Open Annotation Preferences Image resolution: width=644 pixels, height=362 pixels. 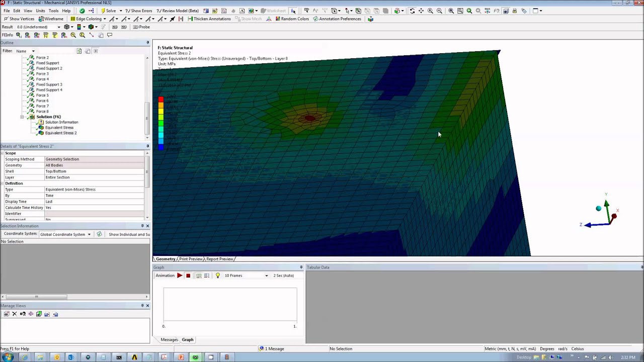click(337, 19)
